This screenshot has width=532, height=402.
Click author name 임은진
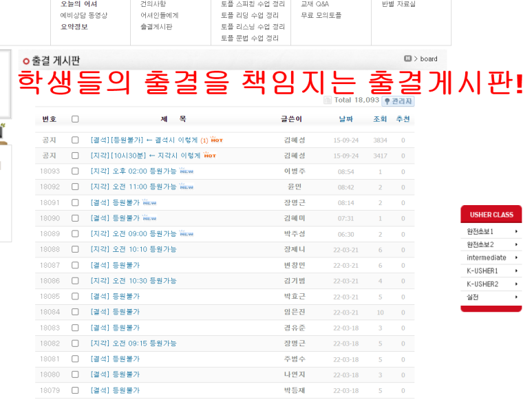(x=295, y=312)
